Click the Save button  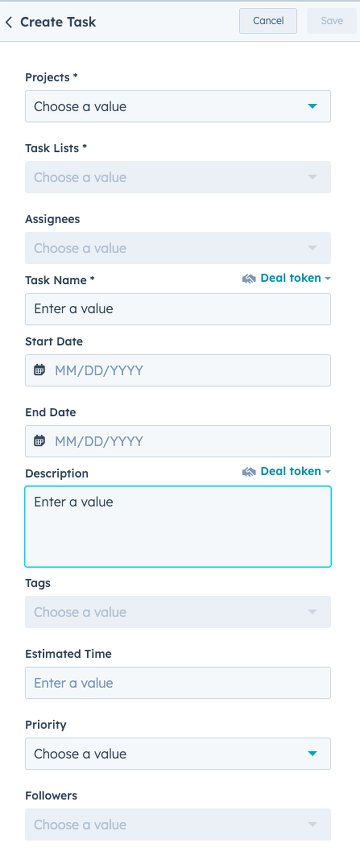332,21
